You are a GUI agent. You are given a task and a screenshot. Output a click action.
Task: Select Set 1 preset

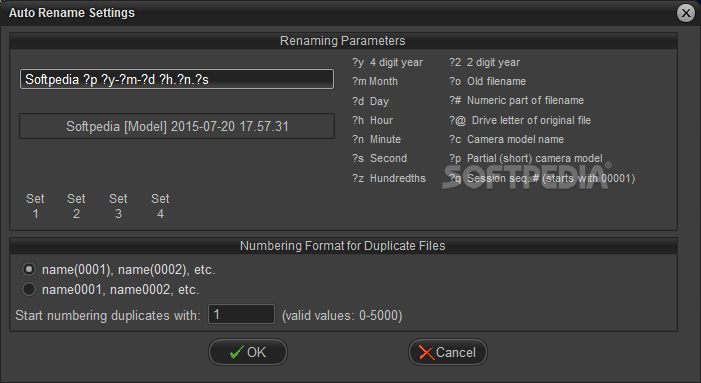click(x=35, y=206)
